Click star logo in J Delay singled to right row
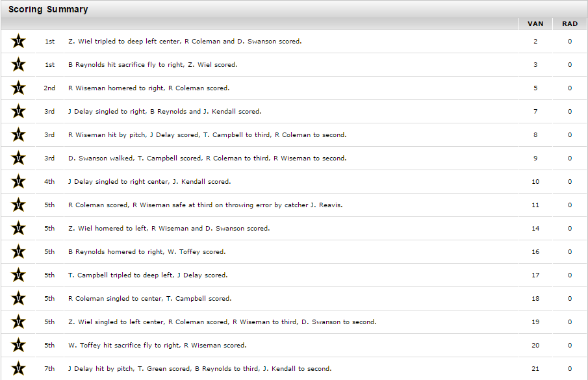Screen dimensions: 588x380 pos(18,111)
